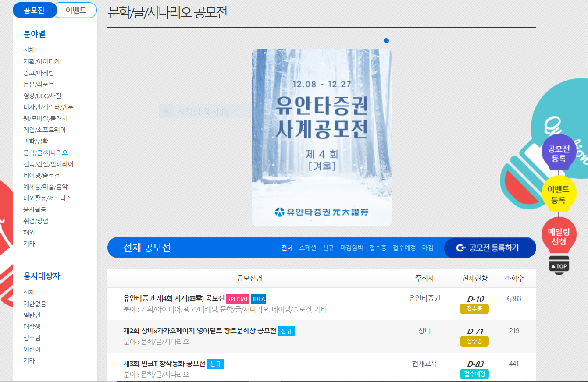The image size is (588, 382).
Task: Choose 대학생 applicant filter
Action: click(x=32, y=326)
